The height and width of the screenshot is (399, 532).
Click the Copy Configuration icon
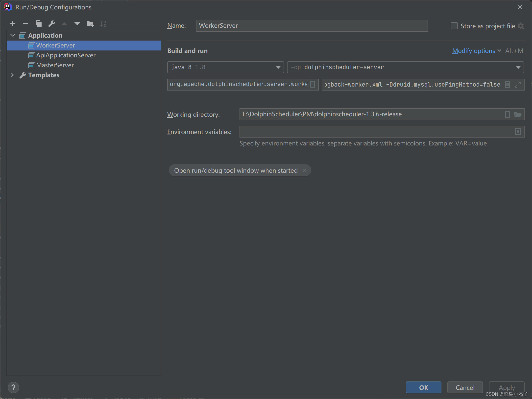pyautogui.click(x=39, y=24)
